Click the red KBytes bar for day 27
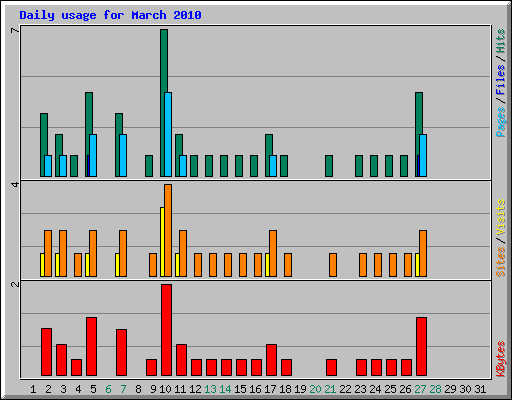Viewport: 512px width, 400px height. click(421, 347)
